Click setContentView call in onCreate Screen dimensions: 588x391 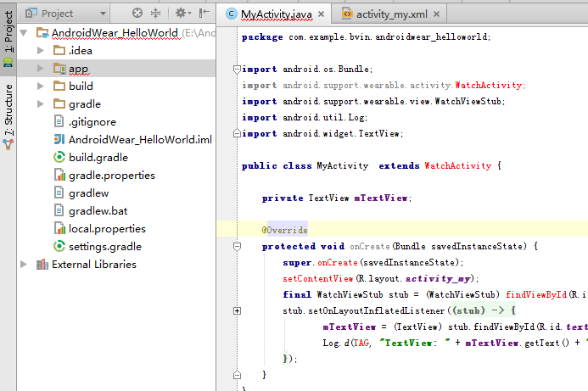[318, 278]
